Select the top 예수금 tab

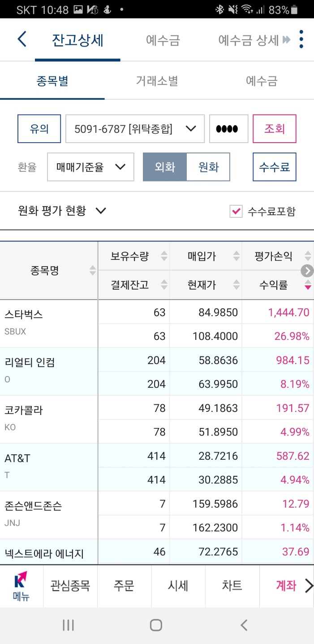163,40
